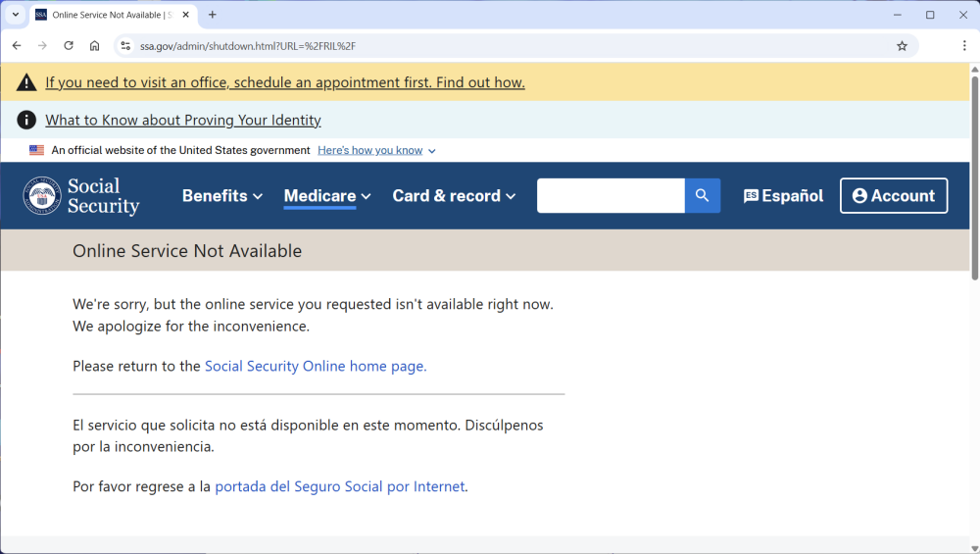Open tab search chevron button
The width and height of the screenshot is (980, 554).
click(16, 15)
